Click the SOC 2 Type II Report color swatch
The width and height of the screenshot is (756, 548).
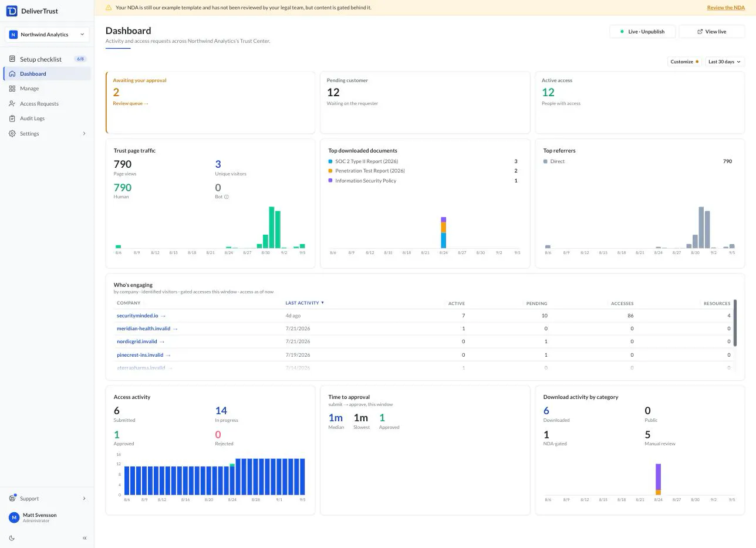(330, 161)
